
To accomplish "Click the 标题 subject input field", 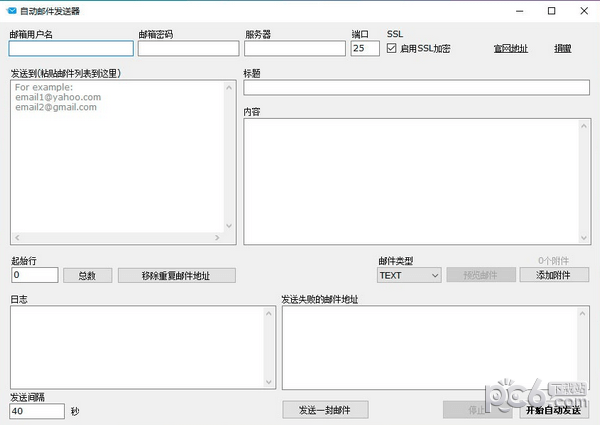I will [x=416, y=88].
